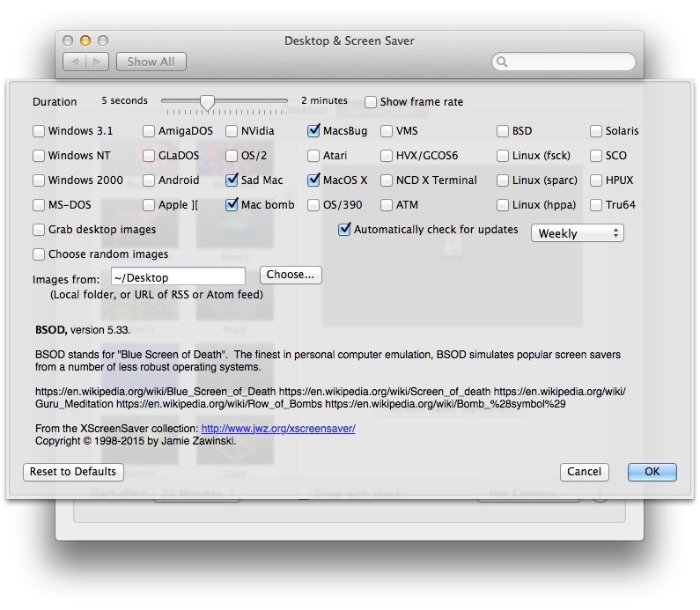Enable the OS/390 checkbox
Screen dimensions: 700x610
coord(313,205)
